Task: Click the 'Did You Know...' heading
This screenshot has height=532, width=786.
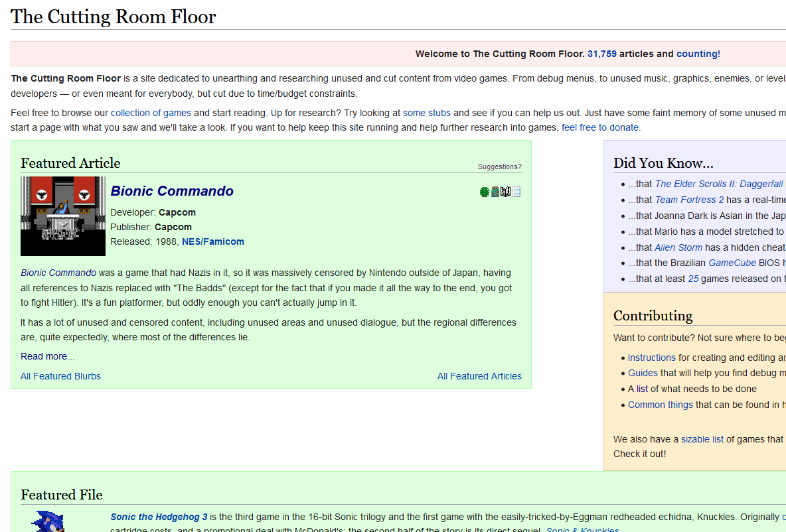Action: (663, 163)
